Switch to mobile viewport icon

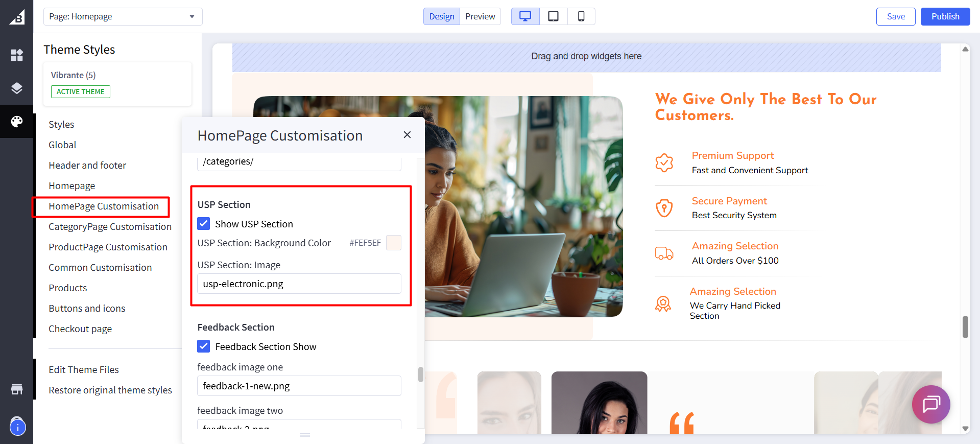coord(581,16)
